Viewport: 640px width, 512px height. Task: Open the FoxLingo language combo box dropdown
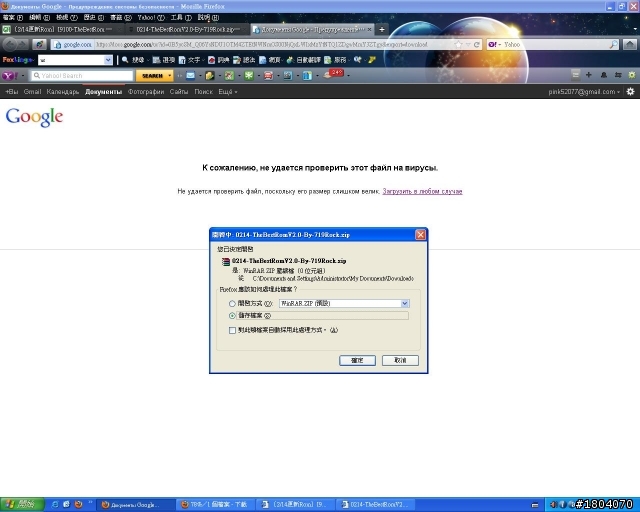tap(108, 60)
